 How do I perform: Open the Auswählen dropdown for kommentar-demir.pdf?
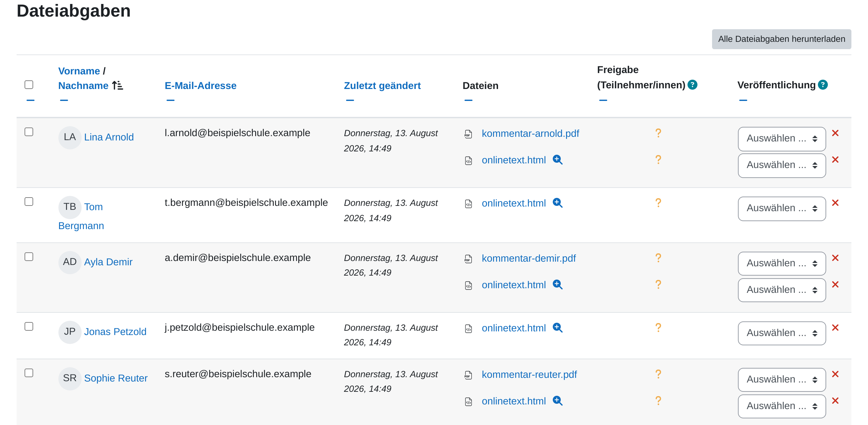782,263
